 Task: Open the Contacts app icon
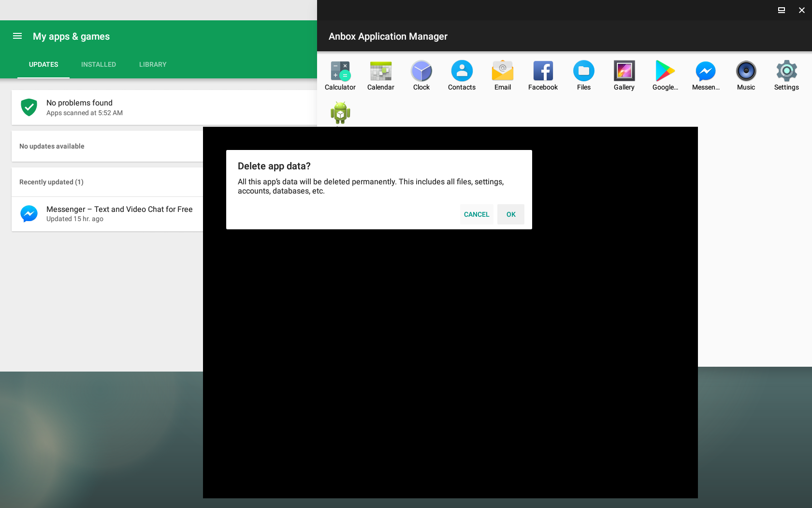462,71
